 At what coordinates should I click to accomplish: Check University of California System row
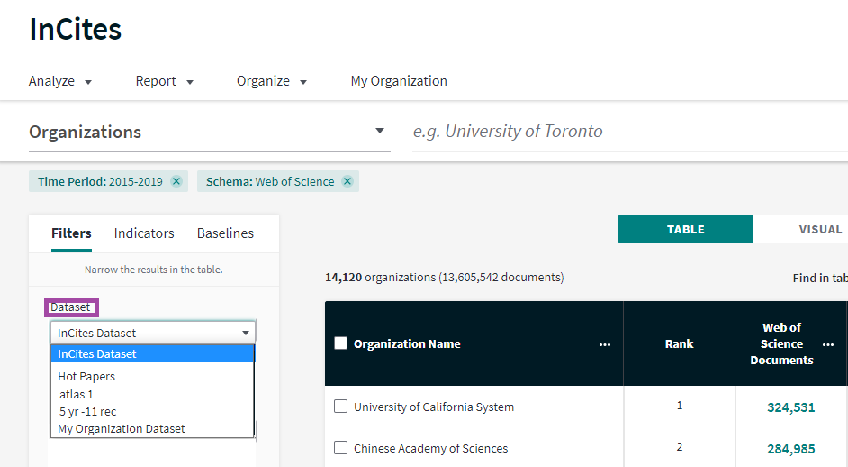[341, 406]
